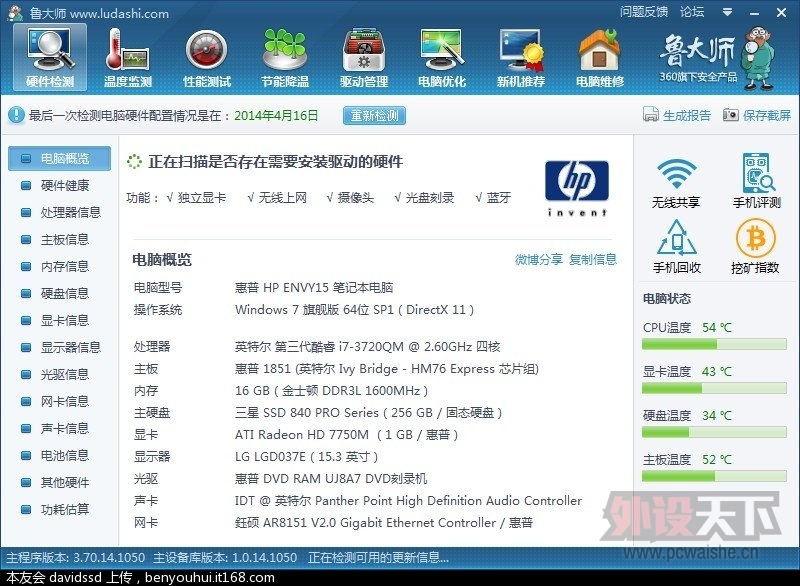Click IDT Panther Point audio text
The image size is (800, 586).
408,500
